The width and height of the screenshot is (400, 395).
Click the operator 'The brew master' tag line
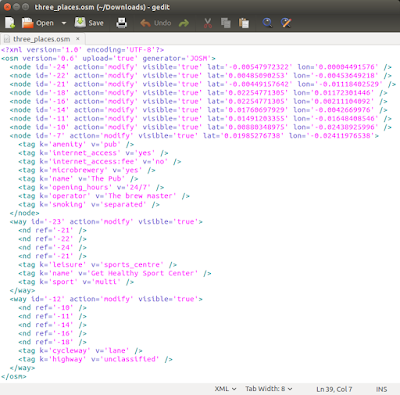pyautogui.click(x=104, y=196)
